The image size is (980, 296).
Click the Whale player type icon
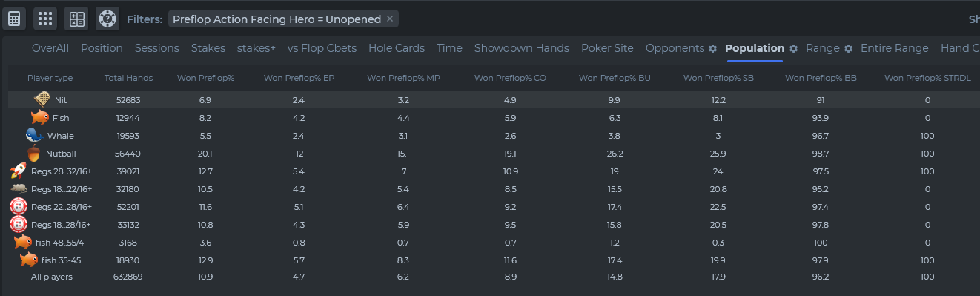(35, 135)
